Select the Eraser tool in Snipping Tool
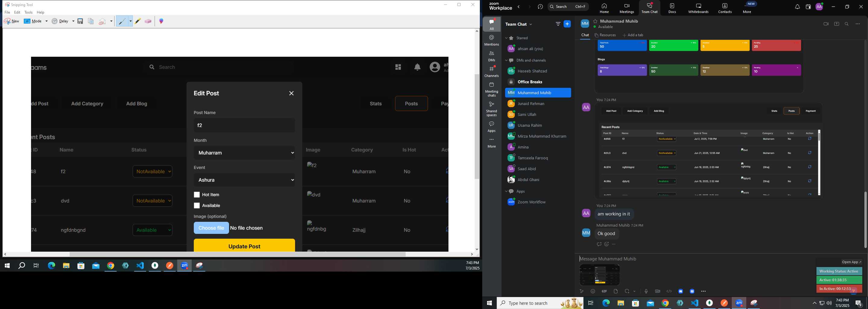Screen dimensions: 868x309 pos(148,21)
